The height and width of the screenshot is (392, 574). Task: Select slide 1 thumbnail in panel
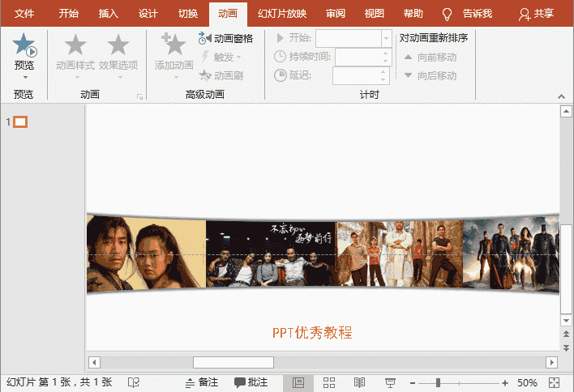point(21,122)
